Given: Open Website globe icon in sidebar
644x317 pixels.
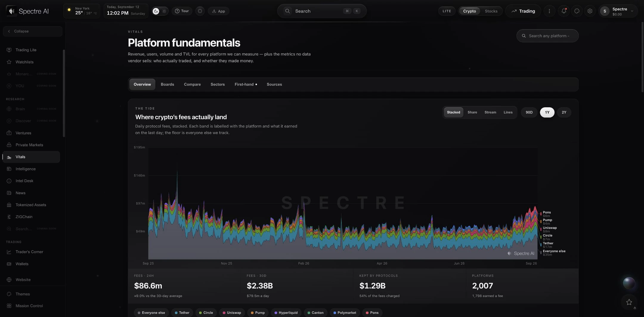Looking at the screenshot, I should [9, 280].
